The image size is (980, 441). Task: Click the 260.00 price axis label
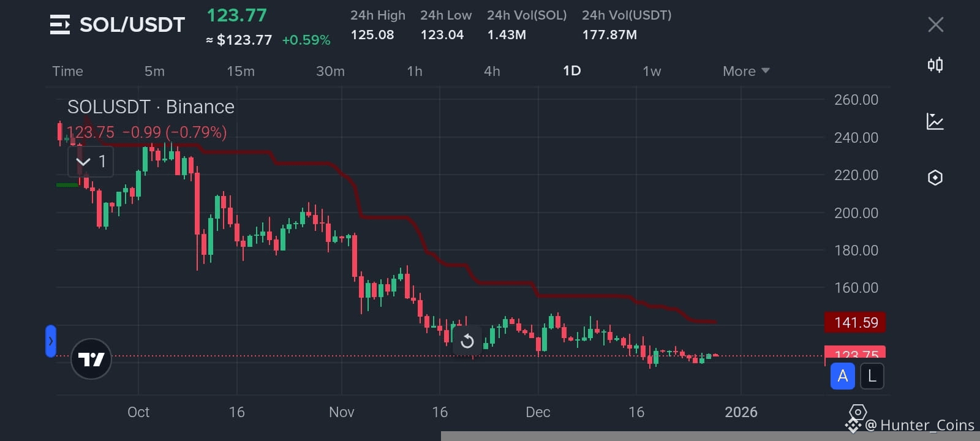[x=856, y=100]
